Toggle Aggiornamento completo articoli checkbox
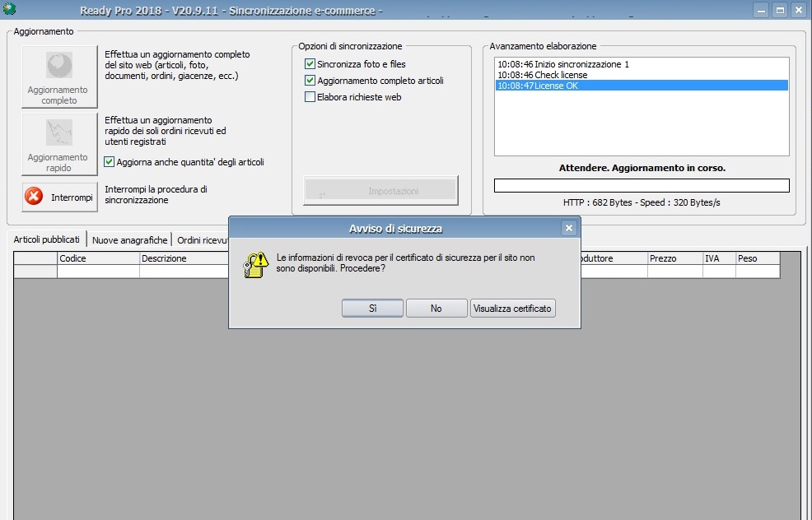This screenshot has width=812, height=520. click(x=310, y=81)
